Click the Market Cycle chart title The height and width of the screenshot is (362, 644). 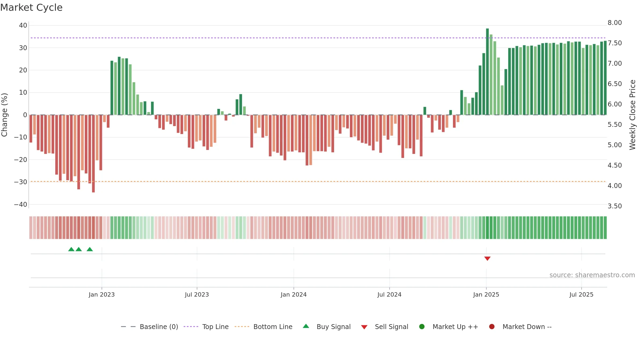click(31, 8)
